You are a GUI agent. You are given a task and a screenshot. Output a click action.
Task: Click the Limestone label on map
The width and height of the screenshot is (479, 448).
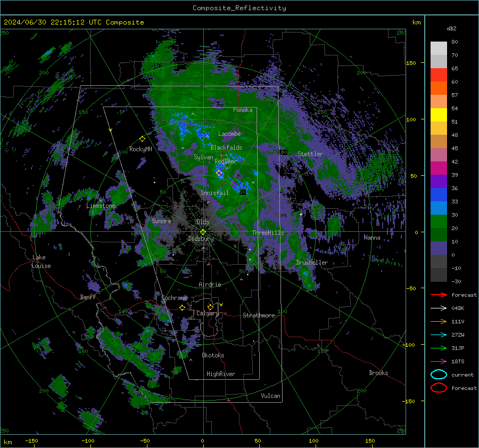pyautogui.click(x=101, y=206)
